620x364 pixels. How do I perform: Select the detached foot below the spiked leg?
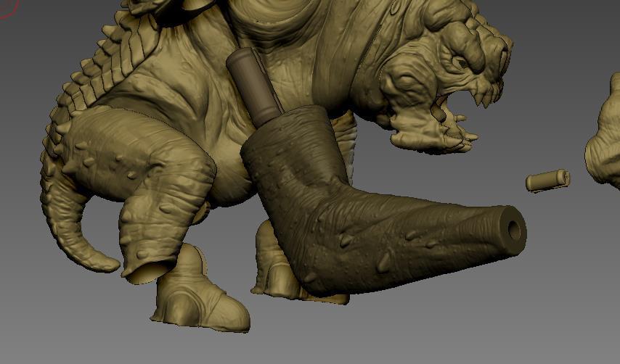pyautogui.click(x=201, y=291)
